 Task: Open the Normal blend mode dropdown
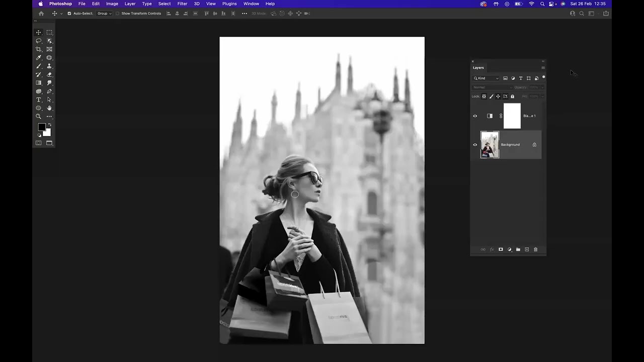coord(493,87)
